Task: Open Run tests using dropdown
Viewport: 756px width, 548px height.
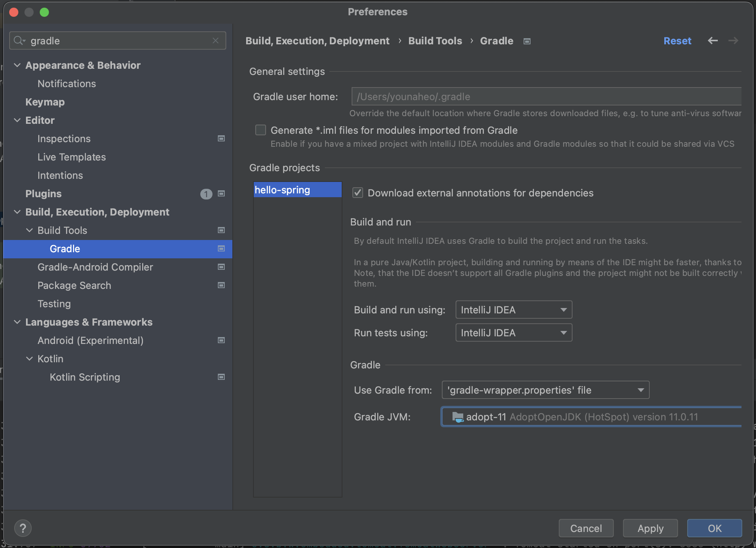Action: pyautogui.click(x=514, y=333)
